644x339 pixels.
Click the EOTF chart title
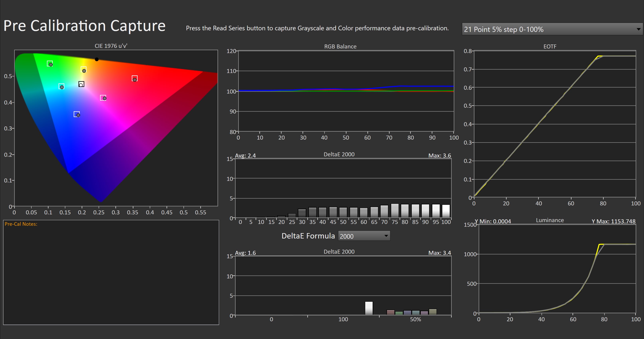pos(550,46)
